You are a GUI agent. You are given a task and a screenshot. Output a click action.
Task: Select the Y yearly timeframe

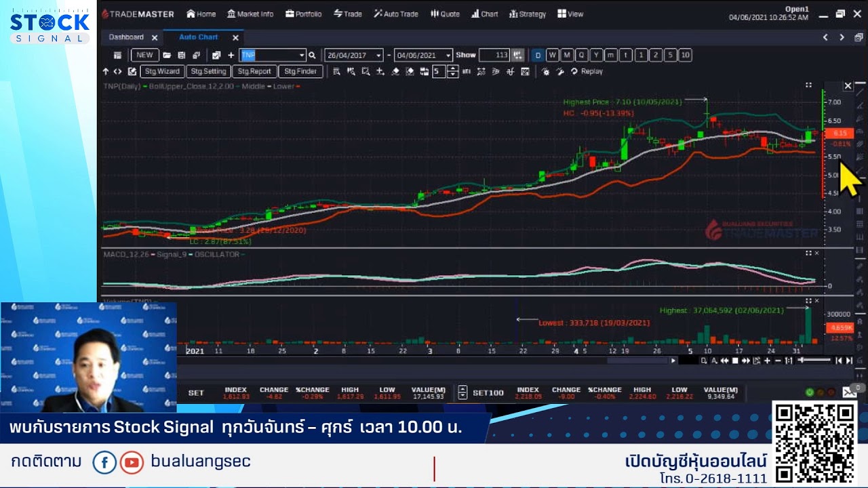click(596, 55)
